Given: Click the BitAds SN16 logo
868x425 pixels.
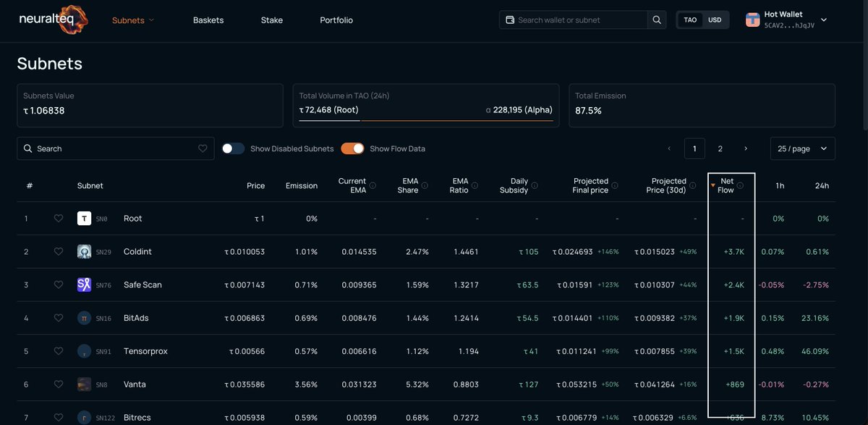Looking at the screenshot, I should coord(84,319).
